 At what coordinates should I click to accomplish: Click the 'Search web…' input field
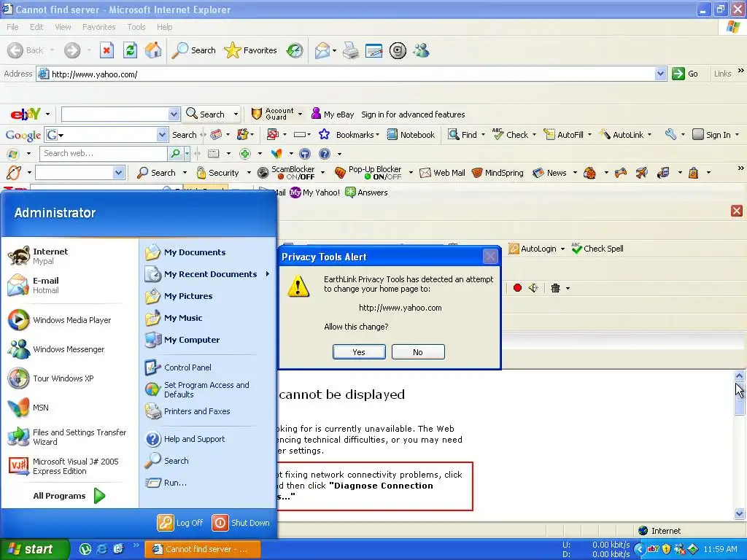point(104,153)
